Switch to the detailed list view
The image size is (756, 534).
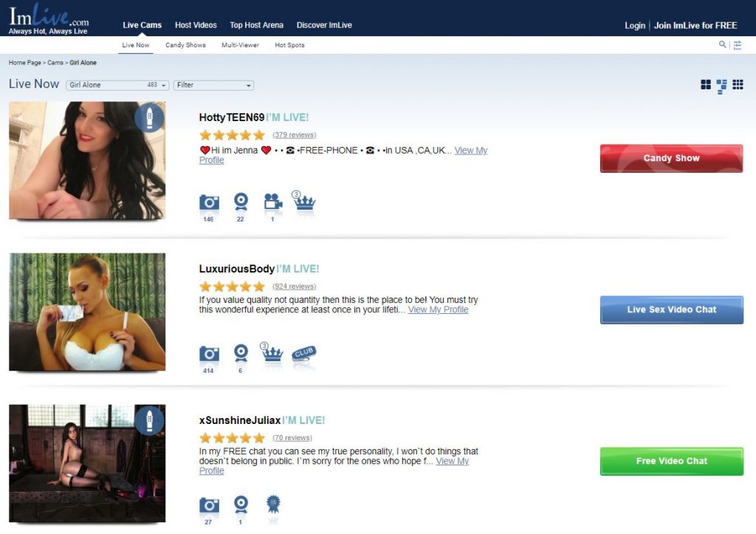point(721,86)
